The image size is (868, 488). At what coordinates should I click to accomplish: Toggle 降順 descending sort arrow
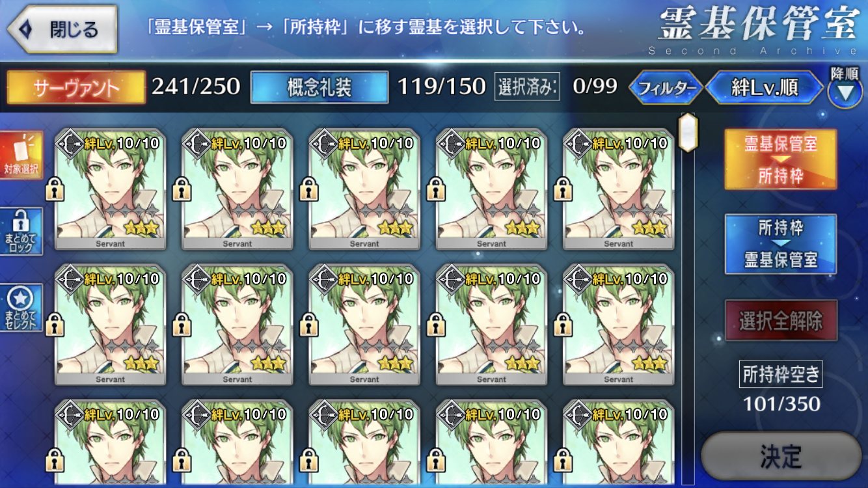(x=845, y=88)
